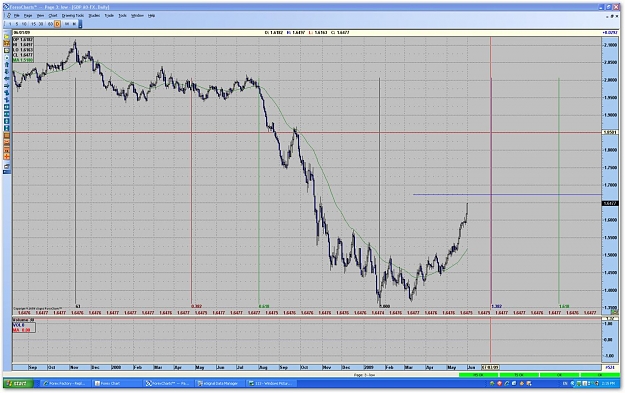Click the 1.382 Fibonacci time label
The width and height of the screenshot is (625, 393).
(x=497, y=307)
